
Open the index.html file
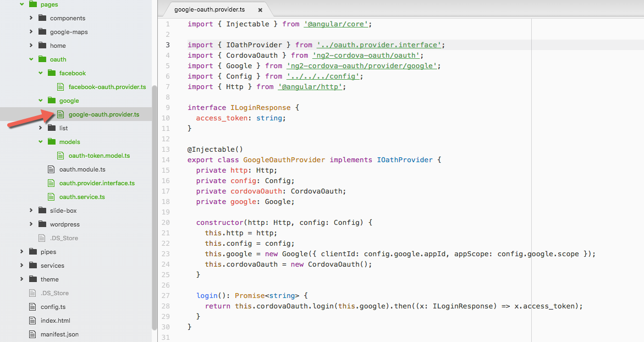point(56,320)
